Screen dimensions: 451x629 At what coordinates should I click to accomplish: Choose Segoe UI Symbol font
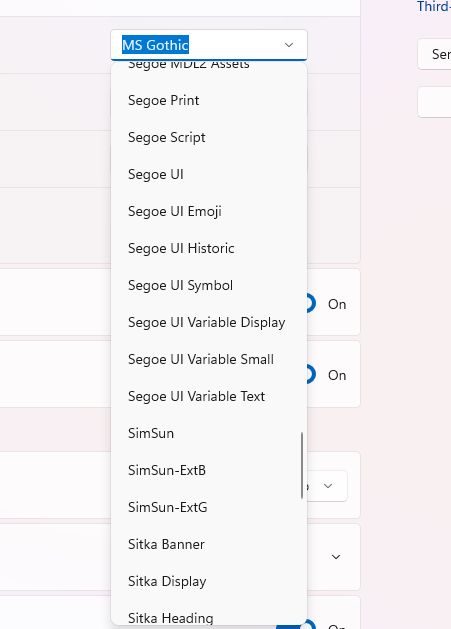coord(209,285)
